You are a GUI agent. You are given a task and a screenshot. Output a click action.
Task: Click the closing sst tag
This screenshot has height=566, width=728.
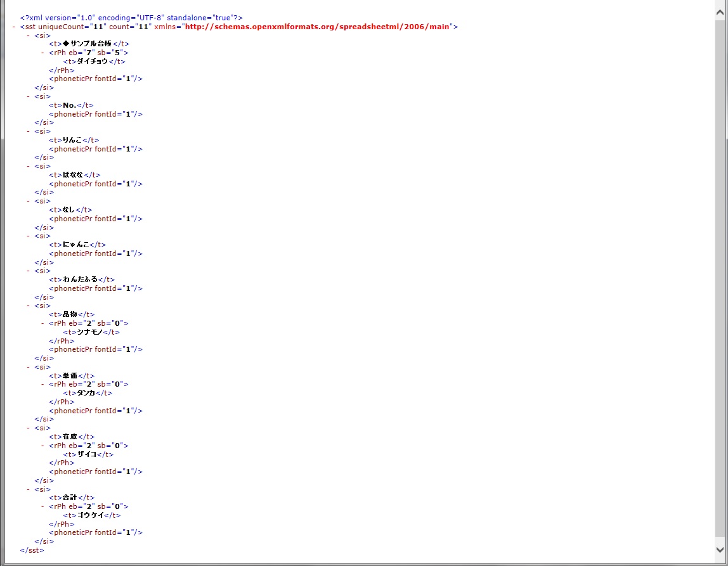tap(32, 550)
